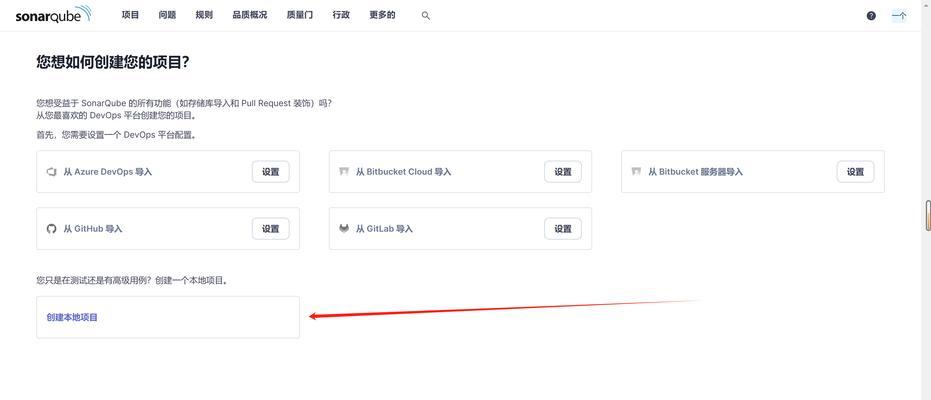
Task: Open the user avatar menu
Action: tap(900, 16)
